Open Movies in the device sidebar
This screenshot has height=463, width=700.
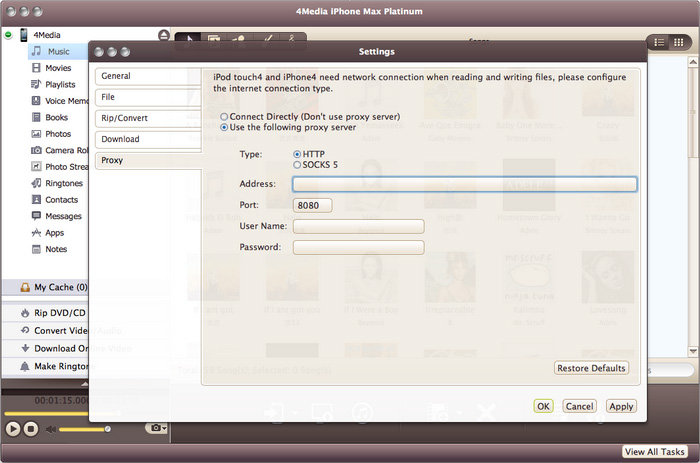57,68
